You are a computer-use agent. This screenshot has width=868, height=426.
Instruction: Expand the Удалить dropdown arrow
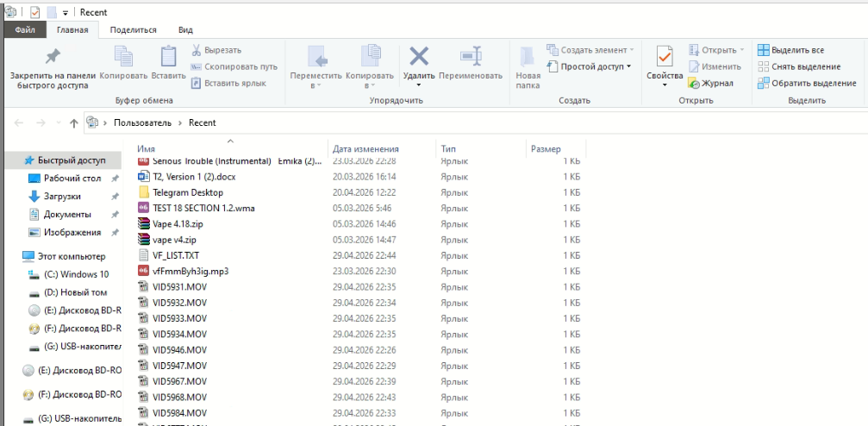tap(419, 85)
